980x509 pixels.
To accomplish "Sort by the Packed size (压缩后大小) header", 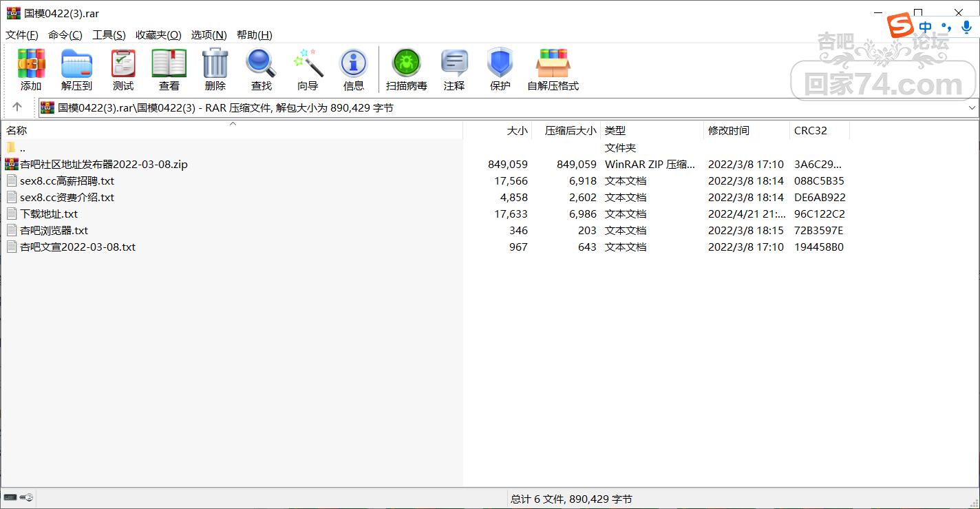I will (x=566, y=130).
